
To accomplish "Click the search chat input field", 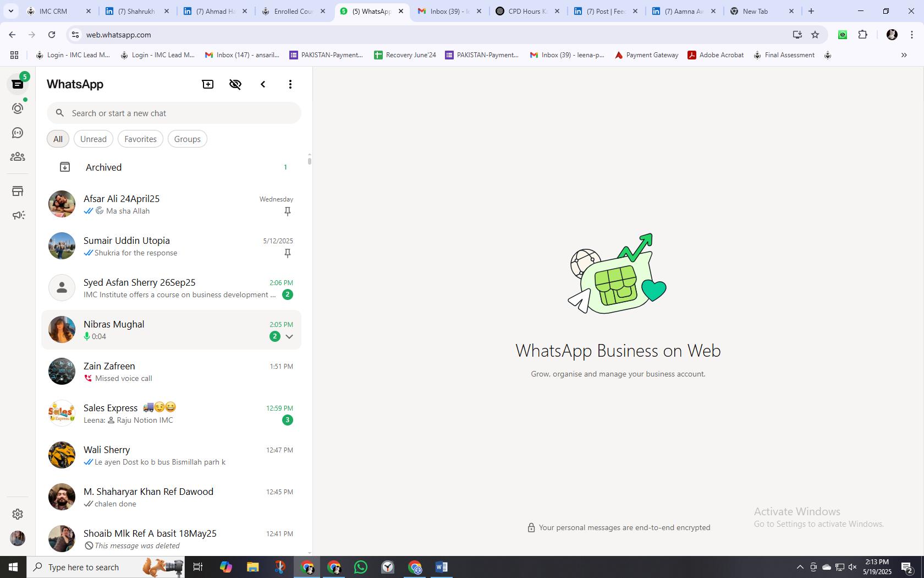I will (x=174, y=113).
